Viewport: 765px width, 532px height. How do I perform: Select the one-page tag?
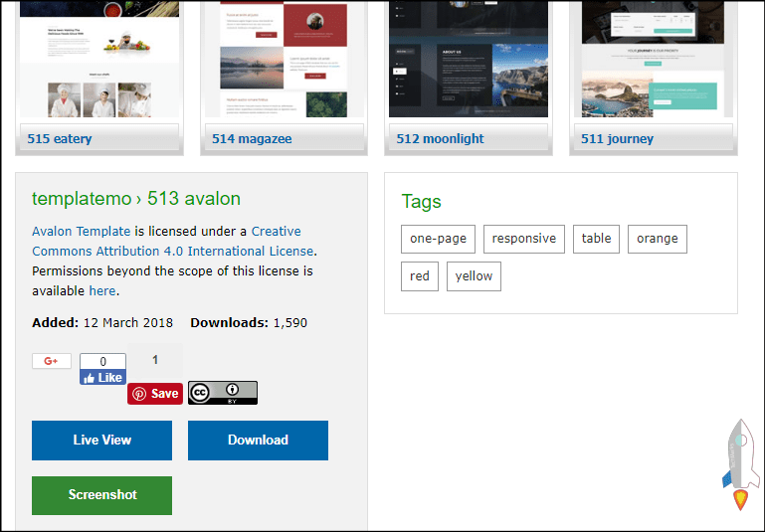438,239
